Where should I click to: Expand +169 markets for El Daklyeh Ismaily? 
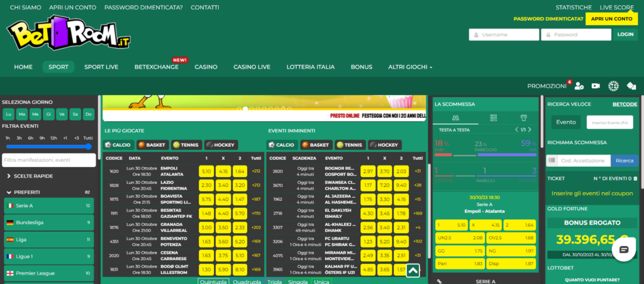click(x=418, y=213)
